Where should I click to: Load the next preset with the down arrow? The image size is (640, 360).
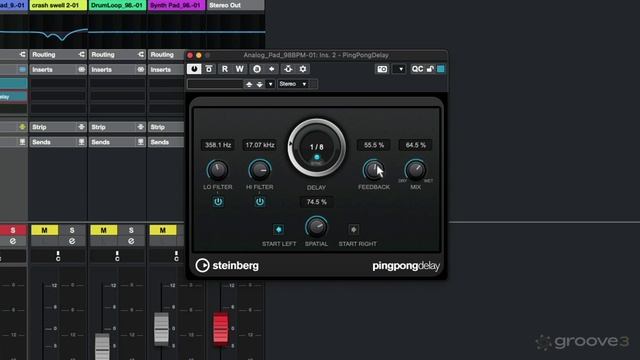[260, 84]
